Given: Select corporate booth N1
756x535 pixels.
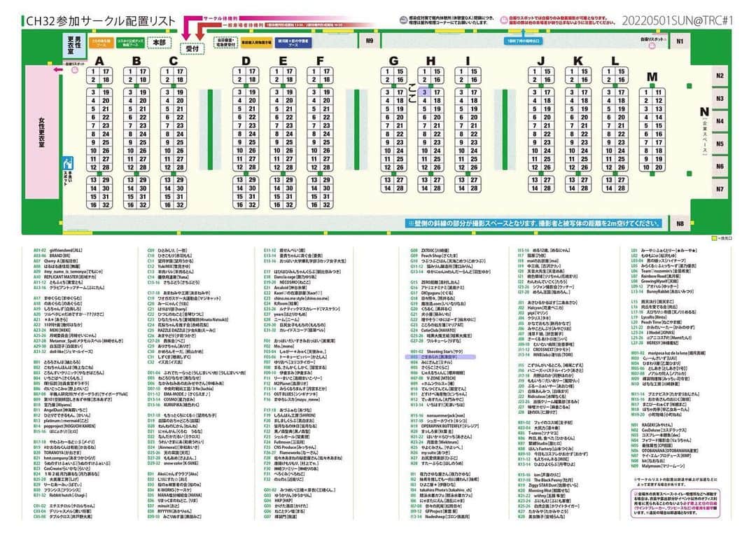Looking at the screenshot, I should click(x=679, y=41).
